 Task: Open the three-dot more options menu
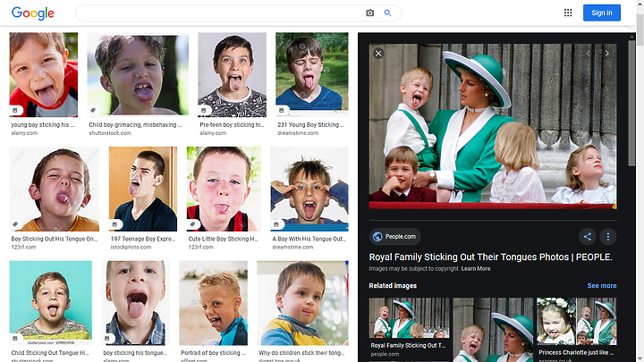coord(608,236)
